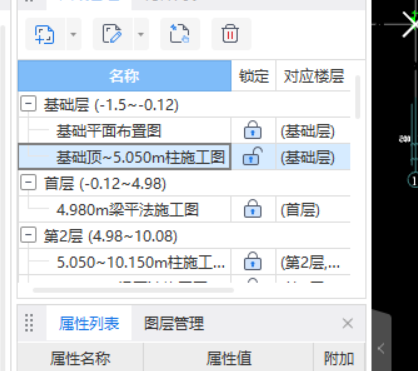
Task: Close the 属性列表 panel
Action: (348, 323)
